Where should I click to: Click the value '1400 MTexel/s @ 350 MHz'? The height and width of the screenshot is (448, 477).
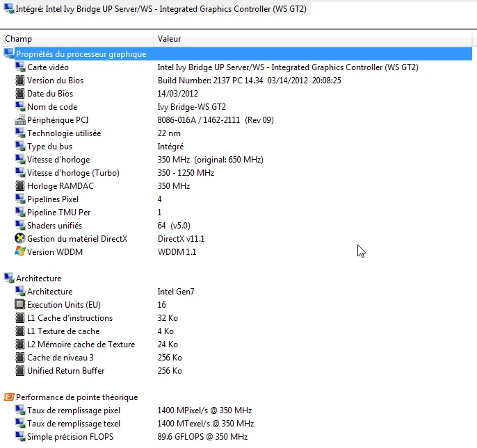click(205, 424)
